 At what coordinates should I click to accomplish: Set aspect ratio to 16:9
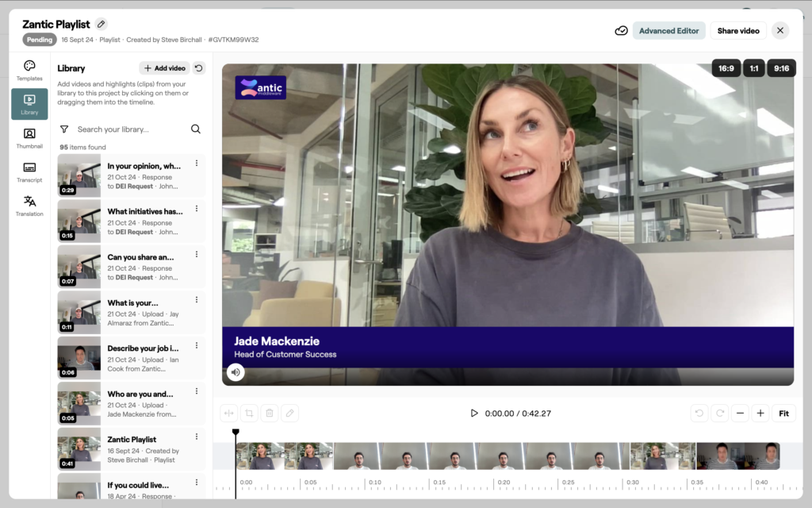(x=726, y=68)
